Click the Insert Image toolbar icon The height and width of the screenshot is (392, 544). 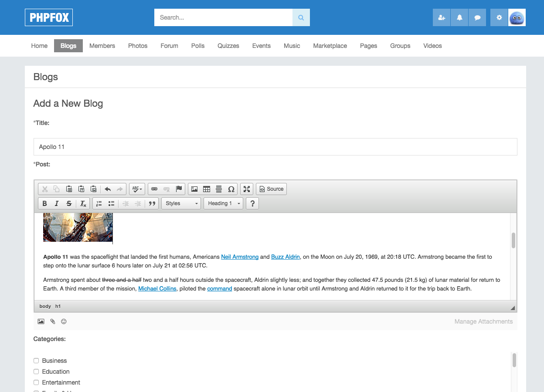pyautogui.click(x=194, y=189)
